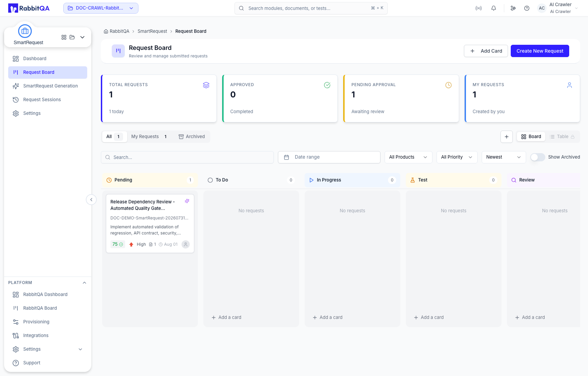588x376 pixels.
Task: Open the help question mark icon
Action: point(527,8)
